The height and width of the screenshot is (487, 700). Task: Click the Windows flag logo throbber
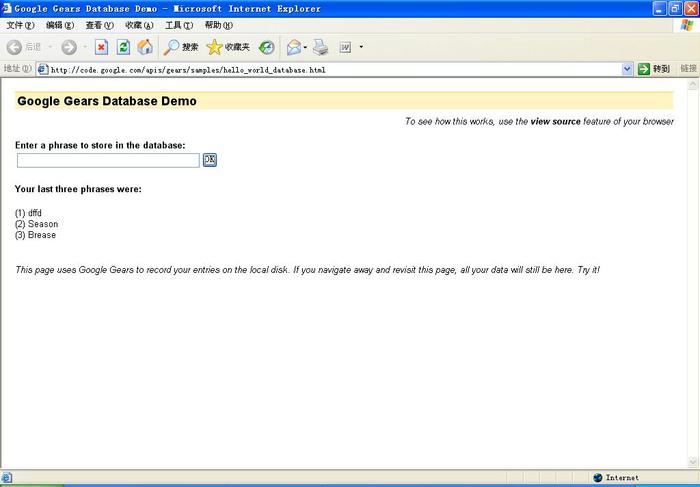pyautogui.click(x=687, y=25)
